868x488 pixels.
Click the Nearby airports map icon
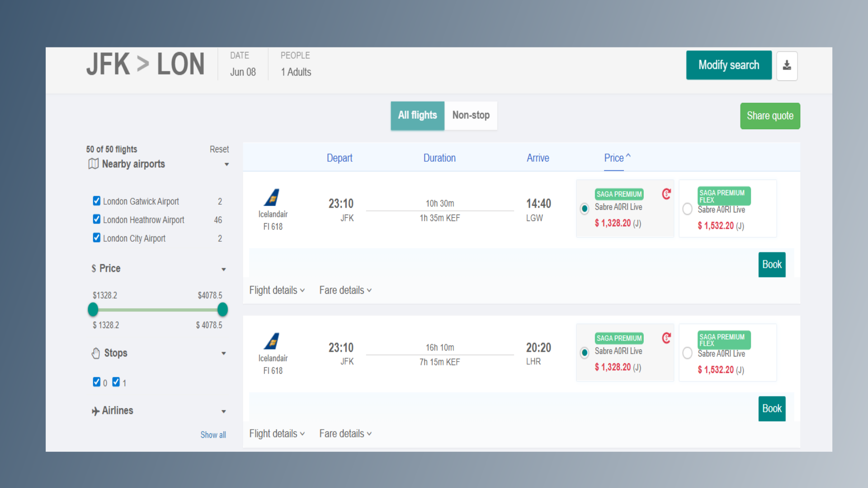click(93, 164)
